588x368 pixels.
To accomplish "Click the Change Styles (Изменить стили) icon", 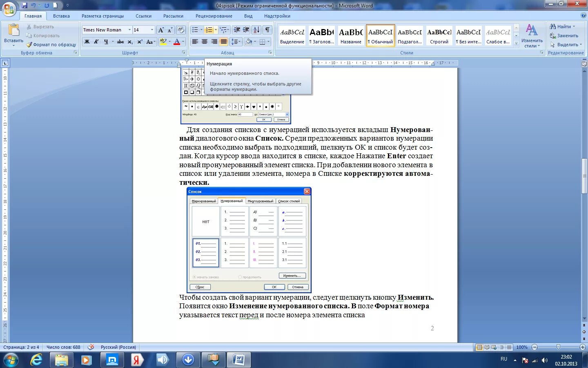I will pyautogui.click(x=532, y=30).
